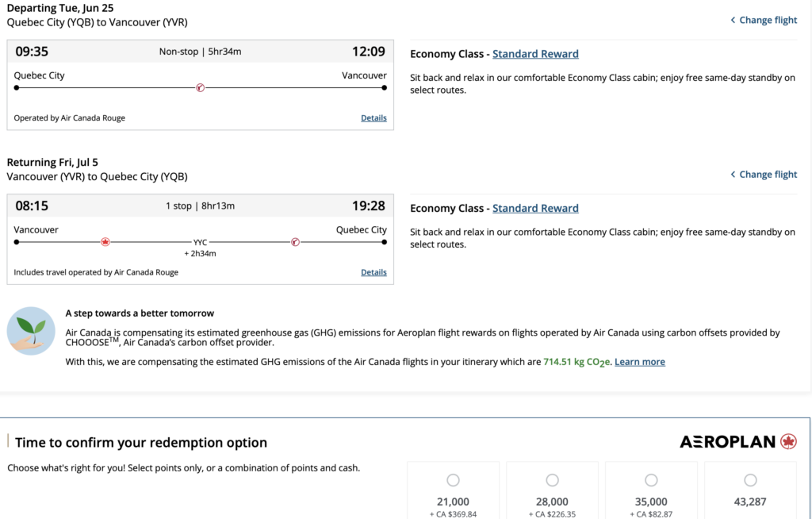Expand Details for the departing Air Canada Rouge flight
Image resolution: width=812 pixels, height=519 pixels.
pyautogui.click(x=373, y=118)
